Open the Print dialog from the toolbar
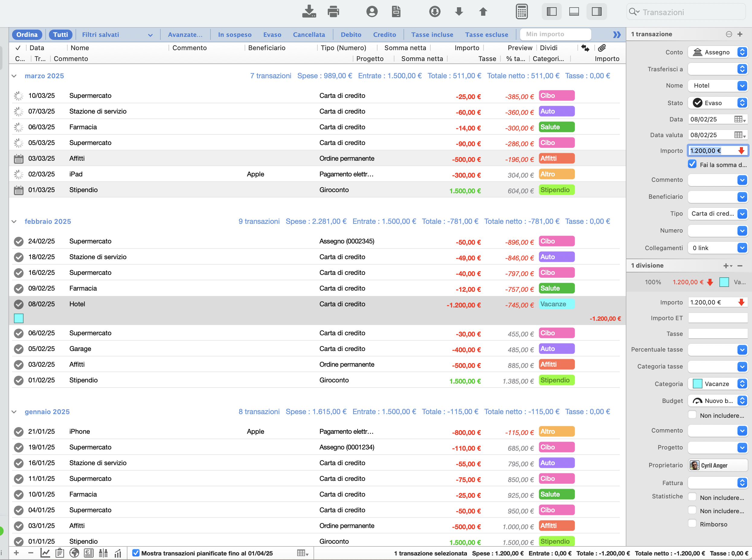This screenshot has height=560, width=752. pyautogui.click(x=333, y=11)
